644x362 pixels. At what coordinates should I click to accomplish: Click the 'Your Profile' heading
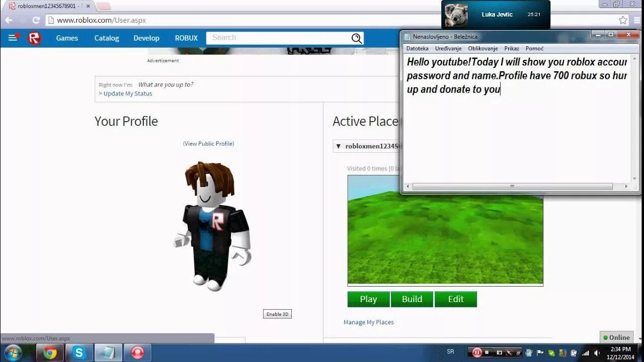(x=126, y=121)
